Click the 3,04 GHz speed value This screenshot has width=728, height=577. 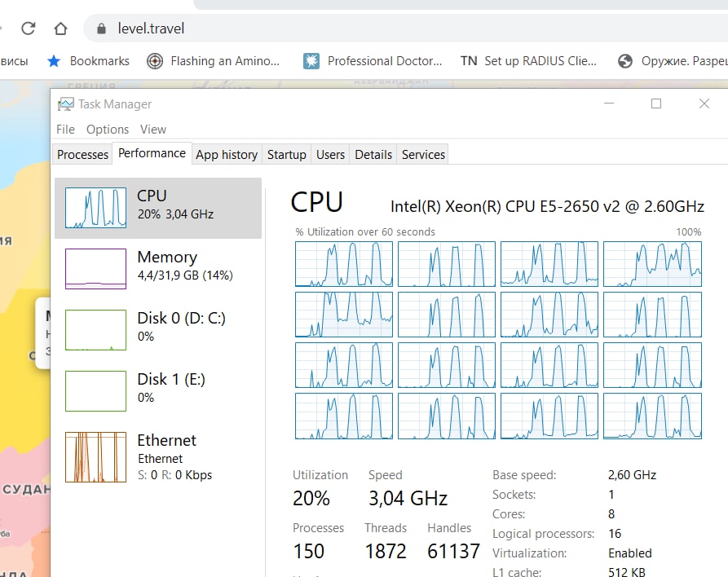pos(408,498)
